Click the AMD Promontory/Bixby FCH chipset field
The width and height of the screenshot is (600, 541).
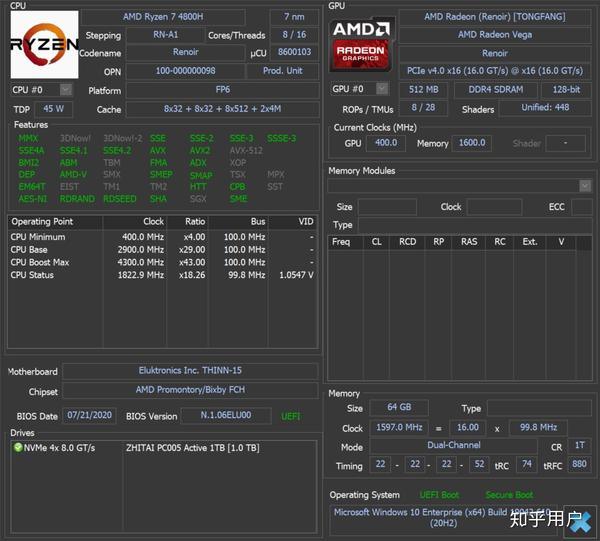(x=190, y=390)
